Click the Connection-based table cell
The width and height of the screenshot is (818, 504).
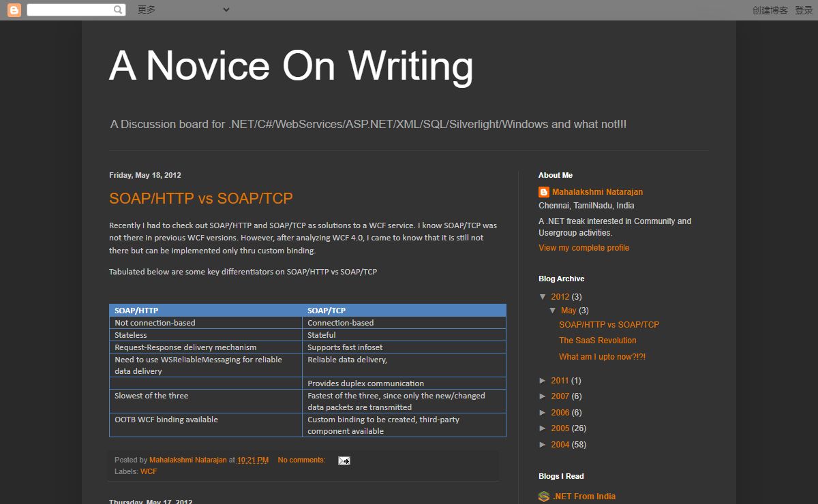coord(404,323)
